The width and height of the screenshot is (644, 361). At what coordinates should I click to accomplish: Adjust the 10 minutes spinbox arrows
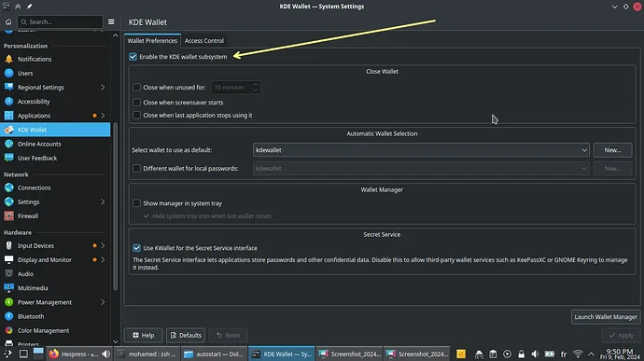[256, 87]
